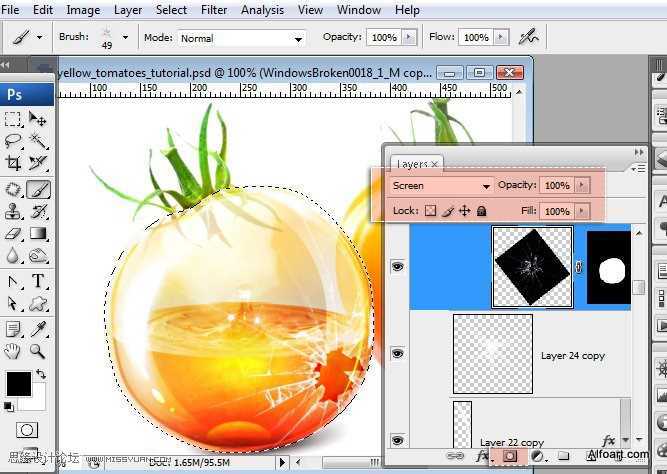667x474 pixels.
Task: Enable airbrush option in options bar
Action: click(529, 37)
